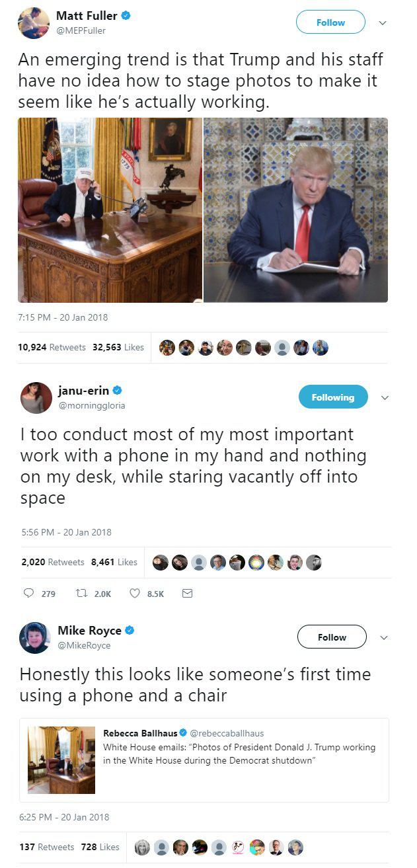The width and height of the screenshot is (417, 868).
Task: Expand the chevron menu on Mike Royce's tweet
Action: point(384,638)
